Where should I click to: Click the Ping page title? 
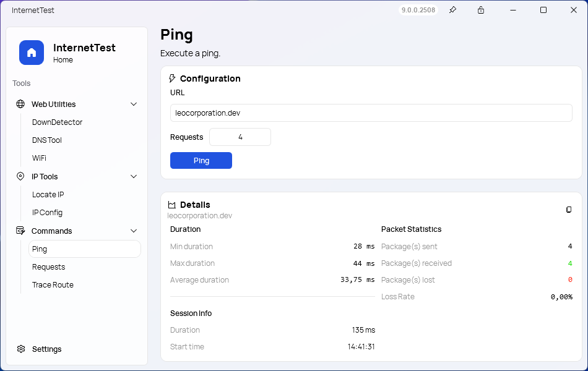click(x=176, y=35)
